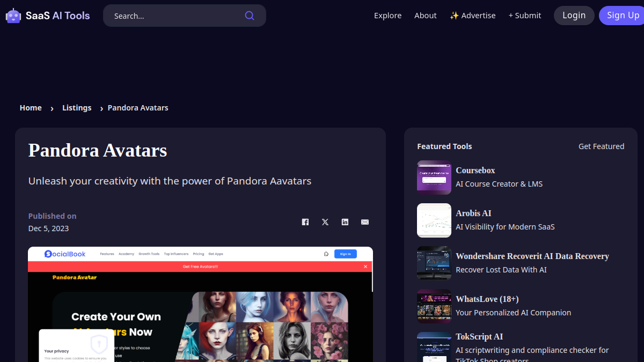Open the Arobis AI listing title

473,213
